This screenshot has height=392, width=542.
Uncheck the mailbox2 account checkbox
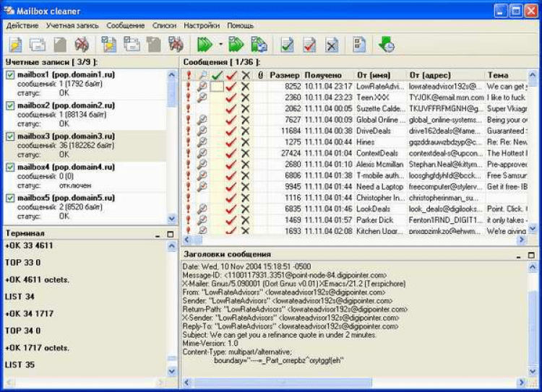tap(10, 105)
